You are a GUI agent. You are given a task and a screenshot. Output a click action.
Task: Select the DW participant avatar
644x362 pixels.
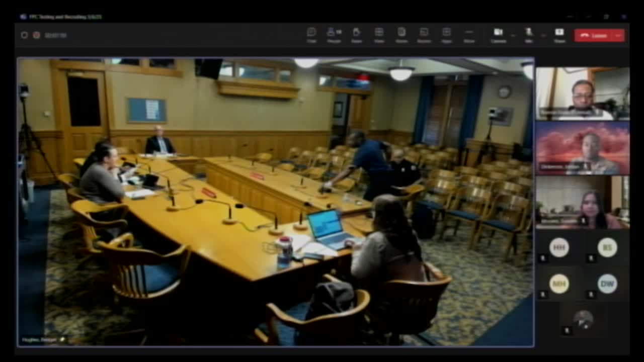(607, 284)
